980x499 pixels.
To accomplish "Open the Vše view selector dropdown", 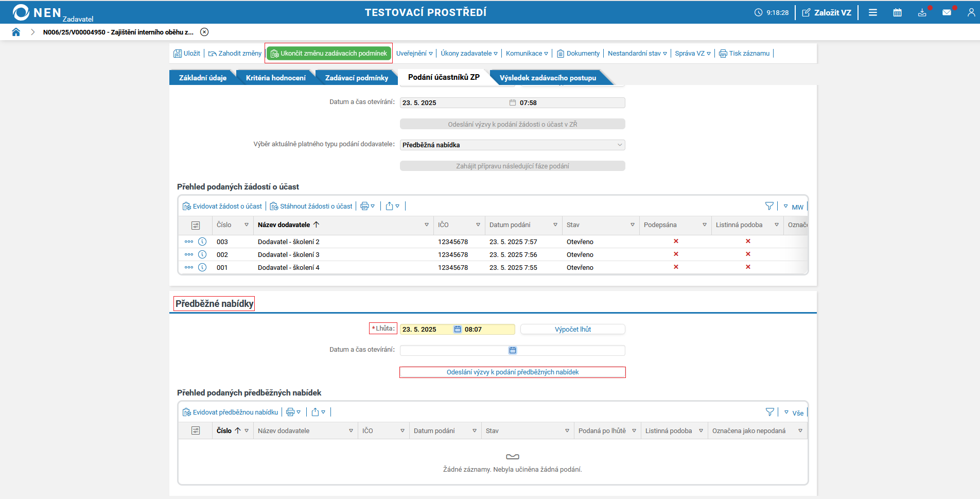I will point(794,412).
